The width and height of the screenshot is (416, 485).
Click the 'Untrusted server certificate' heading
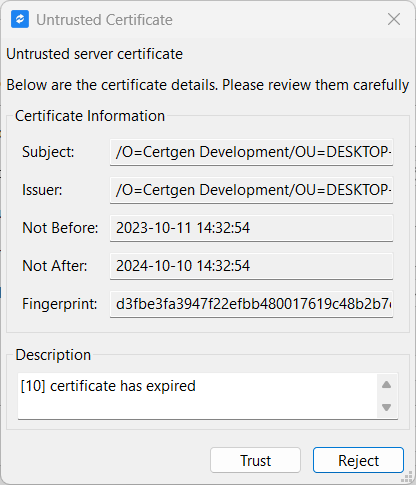95,54
